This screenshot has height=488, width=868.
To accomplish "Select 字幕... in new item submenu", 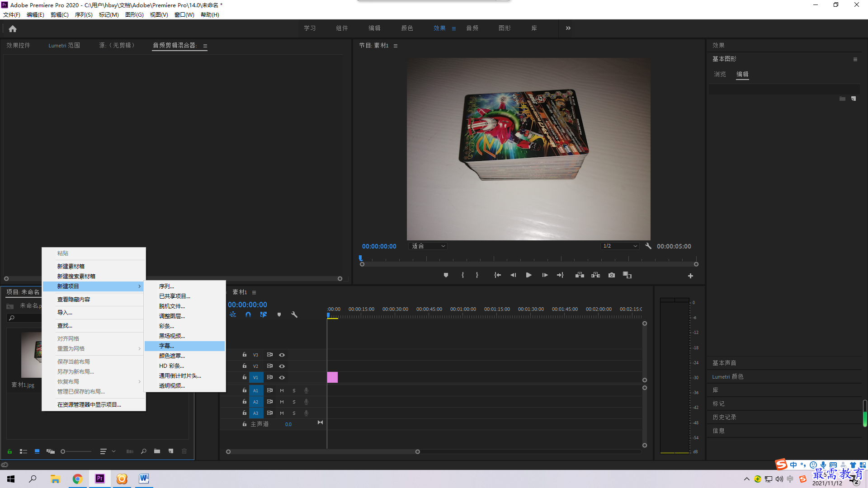I will coord(184,346).
